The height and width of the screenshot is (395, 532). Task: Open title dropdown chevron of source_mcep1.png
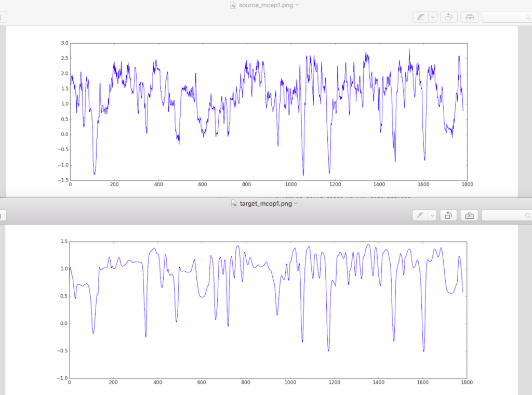(x=298, y=5)
